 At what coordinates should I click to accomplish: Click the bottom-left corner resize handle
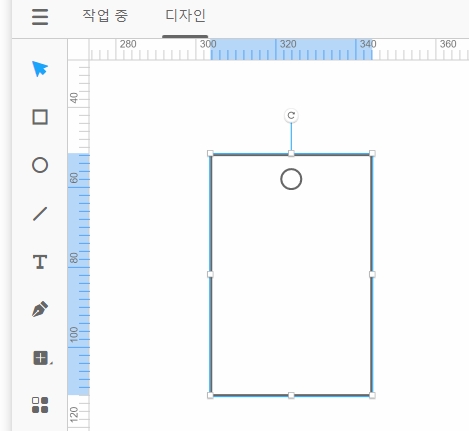pos(210,395)
